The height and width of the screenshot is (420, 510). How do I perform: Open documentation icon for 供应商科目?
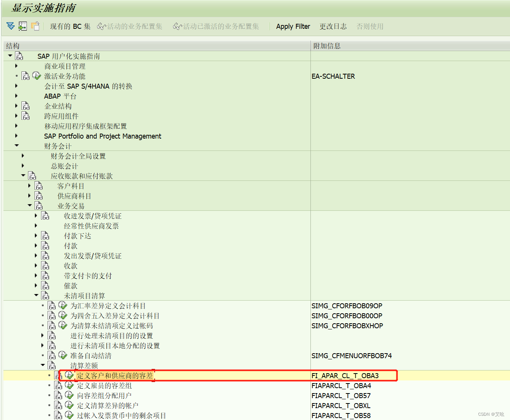point(39,196)
